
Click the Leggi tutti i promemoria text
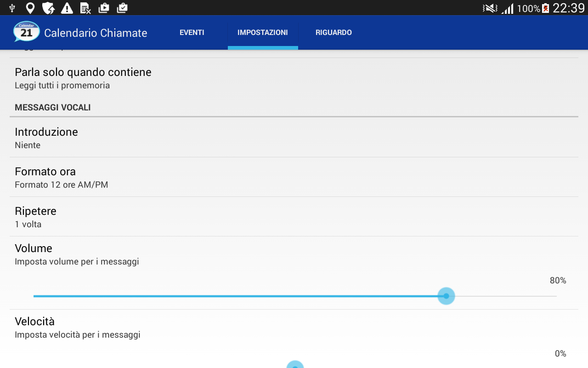click(62, 86)
